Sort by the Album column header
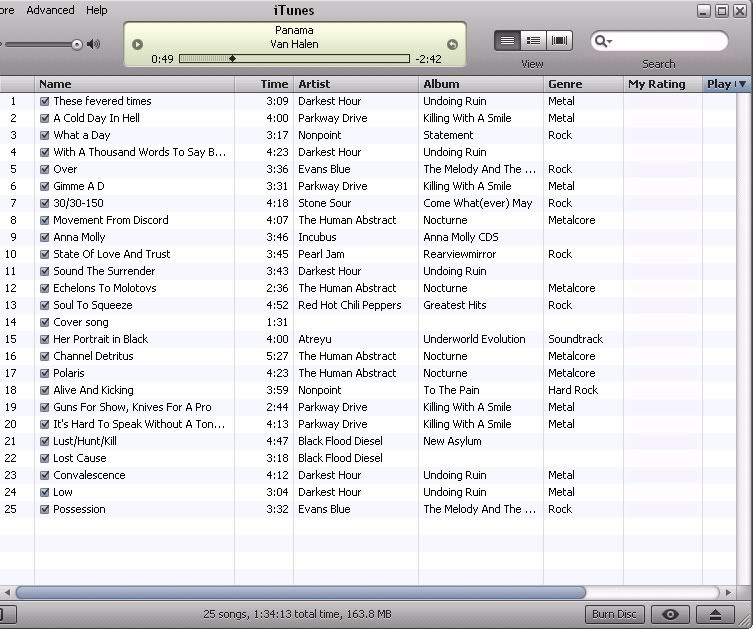The width and height of the screenshot is (753, 629). 481,84
